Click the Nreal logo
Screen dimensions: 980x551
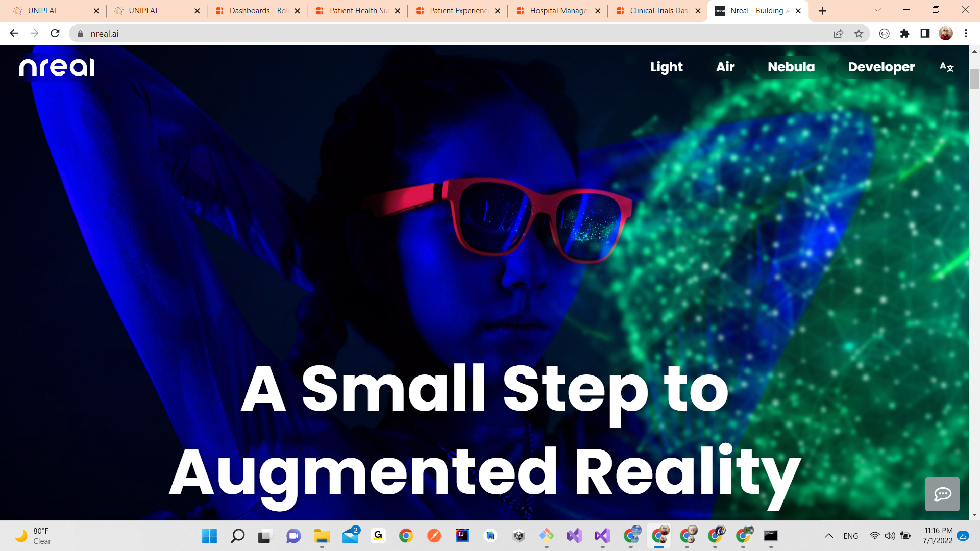pos(57,67)
